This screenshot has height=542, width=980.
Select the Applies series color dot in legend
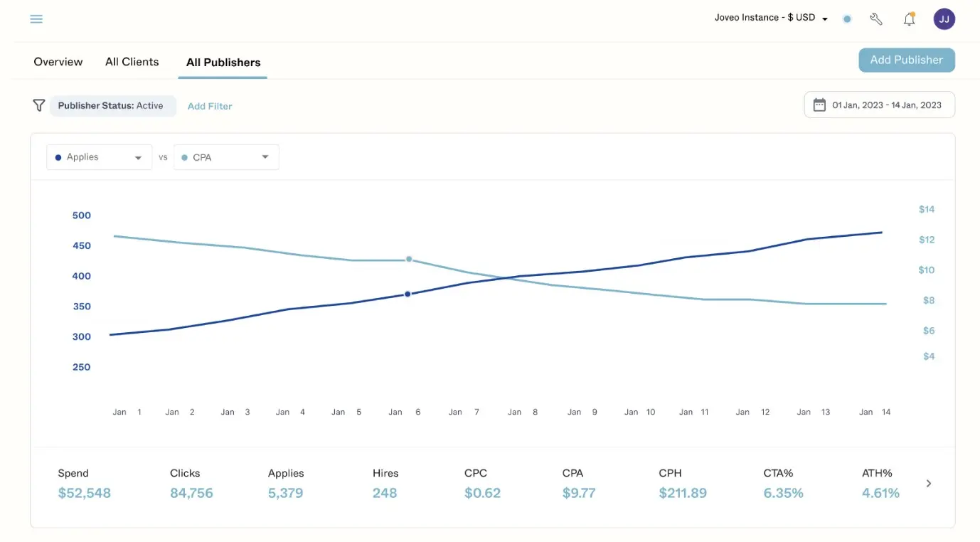[x=58, y=156]
